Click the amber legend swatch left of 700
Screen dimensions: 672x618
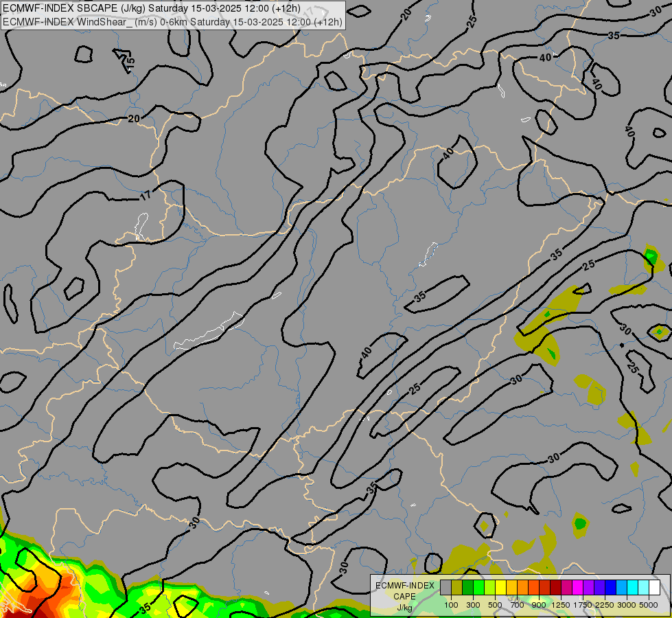click(x=511, y=588)
